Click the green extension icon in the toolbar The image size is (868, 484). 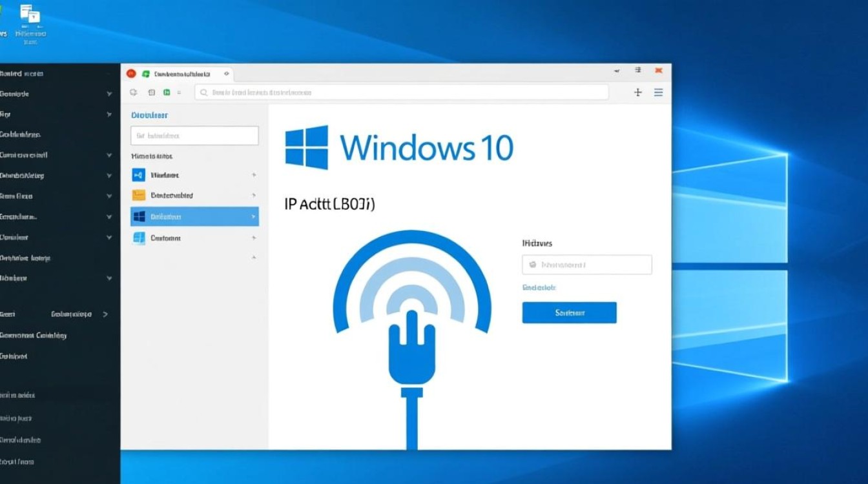pos(167,92)
